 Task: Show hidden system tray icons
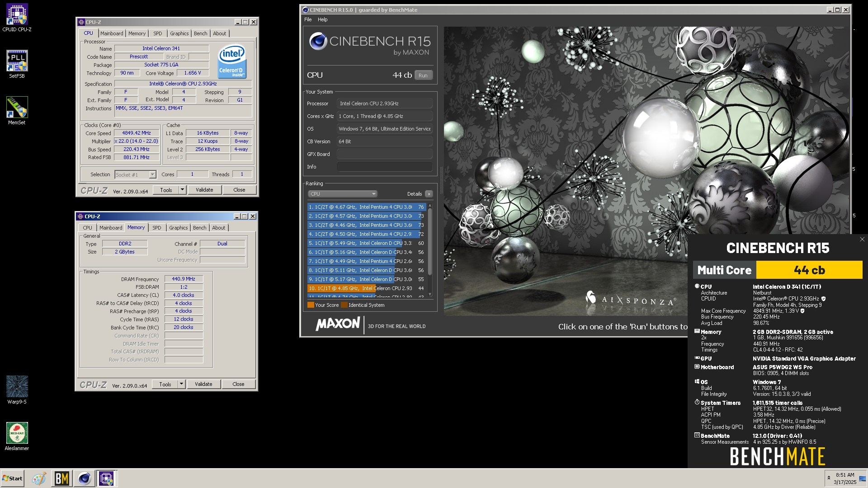coord(829,478)
